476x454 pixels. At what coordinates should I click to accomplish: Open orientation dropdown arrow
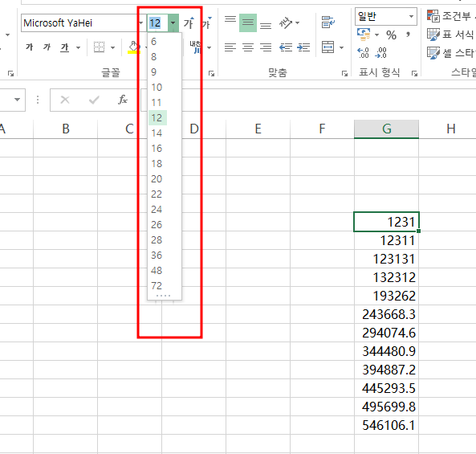298,23
